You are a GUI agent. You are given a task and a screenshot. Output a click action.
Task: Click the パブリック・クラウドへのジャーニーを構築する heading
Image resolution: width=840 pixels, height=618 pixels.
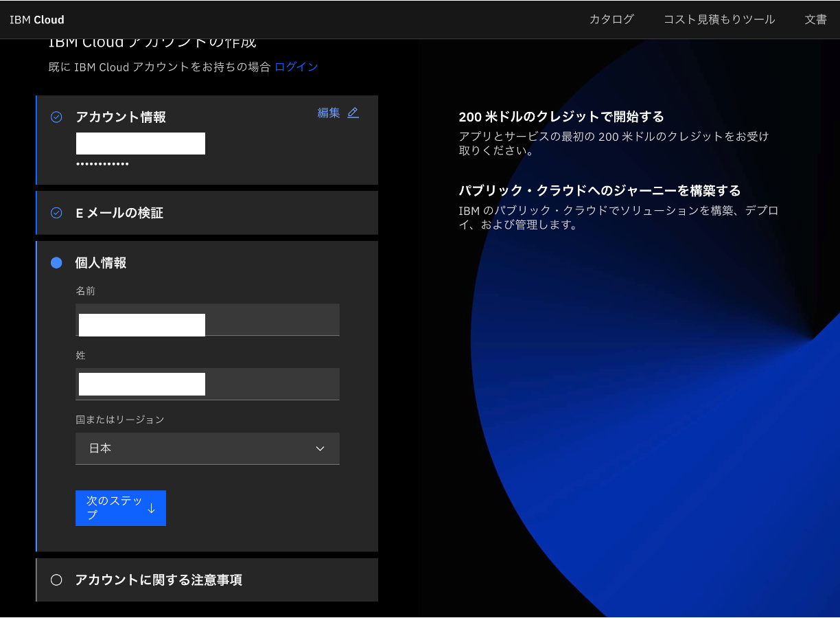click(600, 191)
